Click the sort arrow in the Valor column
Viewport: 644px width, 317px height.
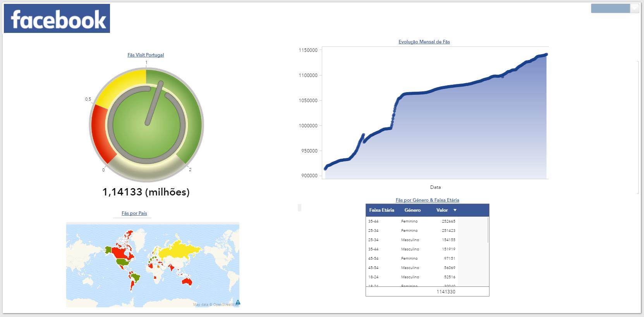[455, 210]
